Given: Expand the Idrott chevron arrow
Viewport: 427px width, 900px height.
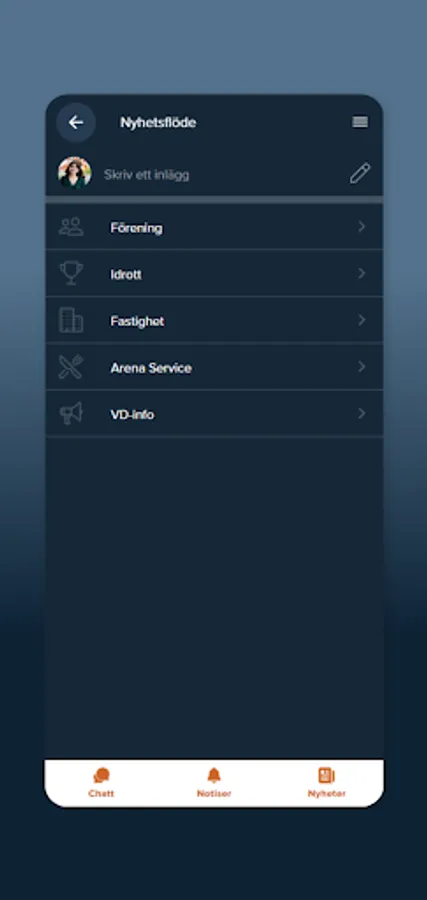Looking at the screenshot, I should [x=362, y=274].
